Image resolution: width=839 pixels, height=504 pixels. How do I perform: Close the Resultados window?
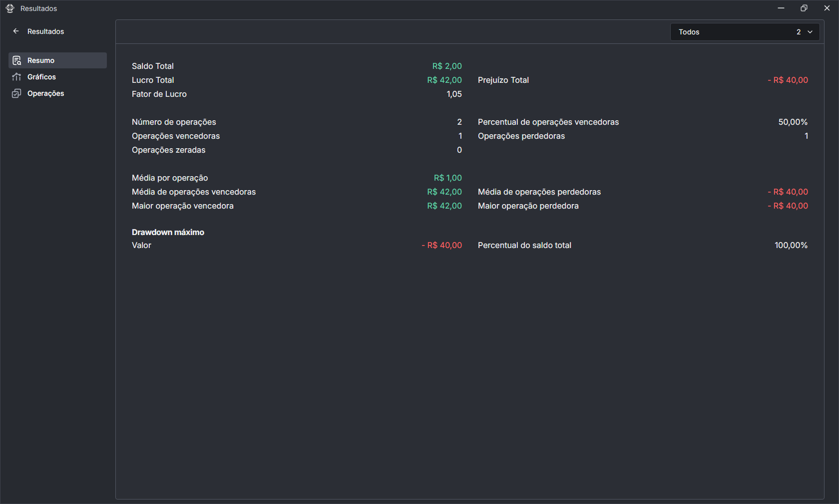click(x=827, y=8)
